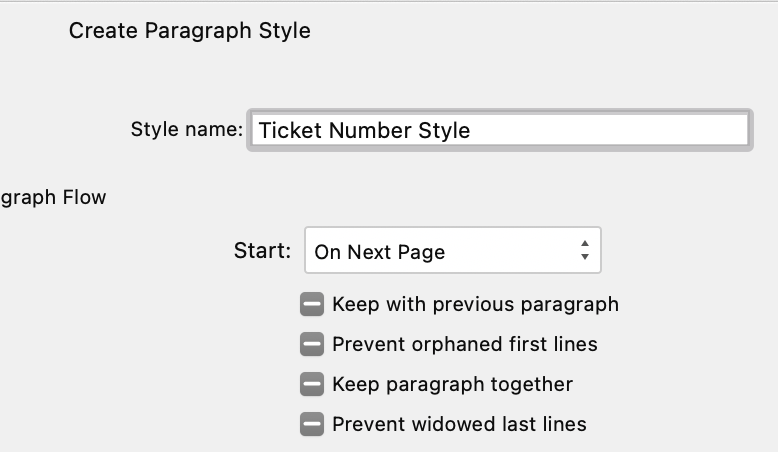Click the 'Start:' label
Image resolution: width=778 pixels, height=452 pixels.
coord(262,251)
